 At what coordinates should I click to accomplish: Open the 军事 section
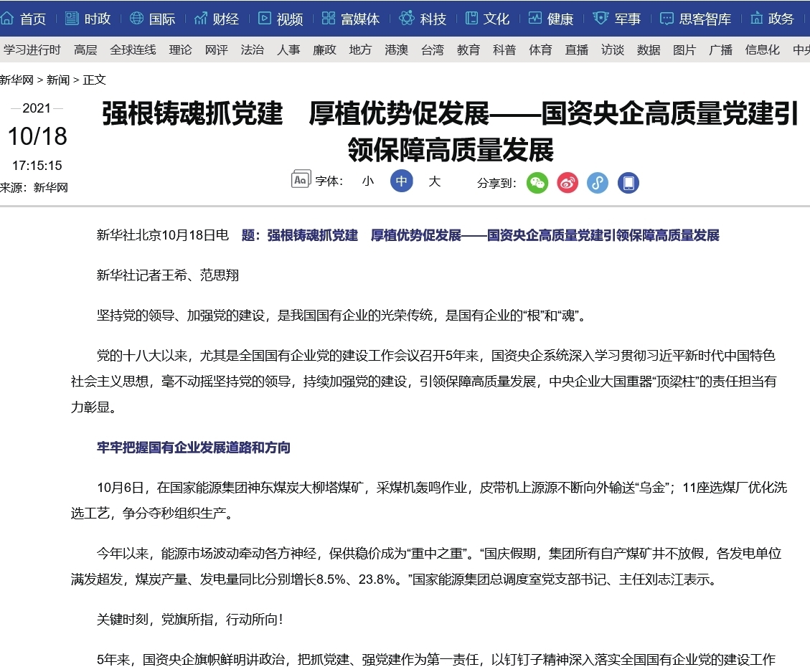(x=627, y=19)
